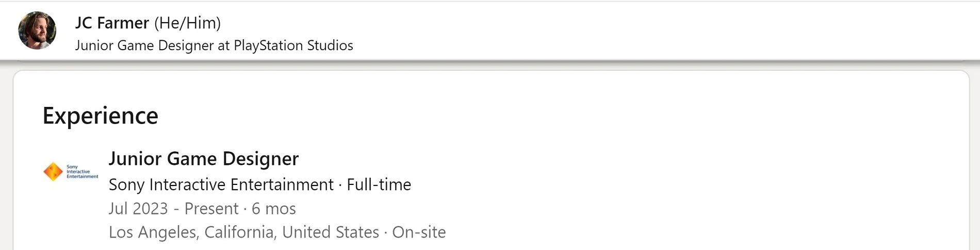Click the Jul 2023 start date

tap(138, 209)
